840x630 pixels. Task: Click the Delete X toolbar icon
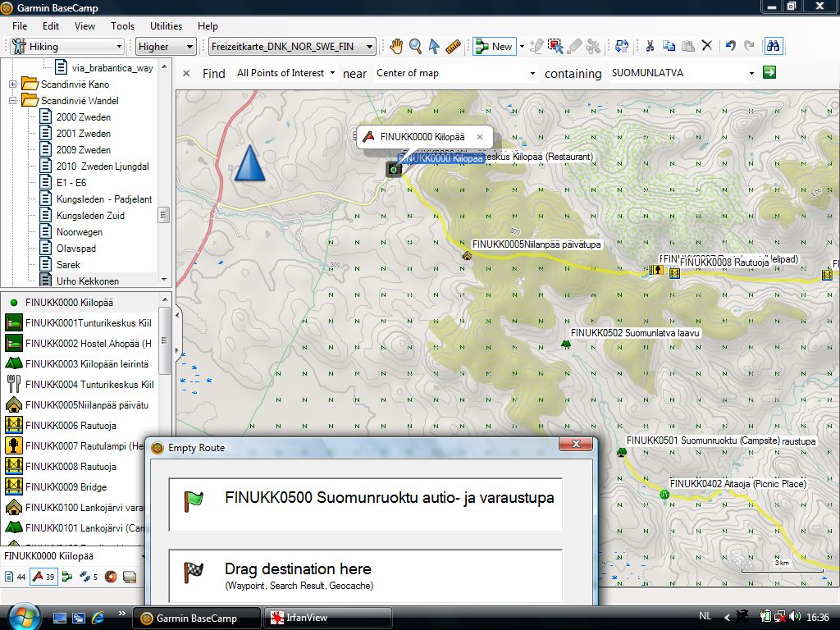coord(707,47)
